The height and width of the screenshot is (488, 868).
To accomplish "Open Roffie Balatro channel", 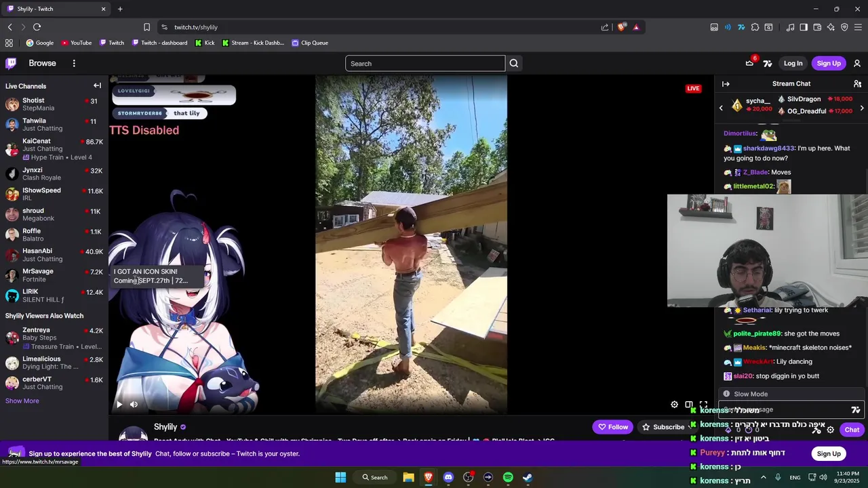I will (54, 235).
